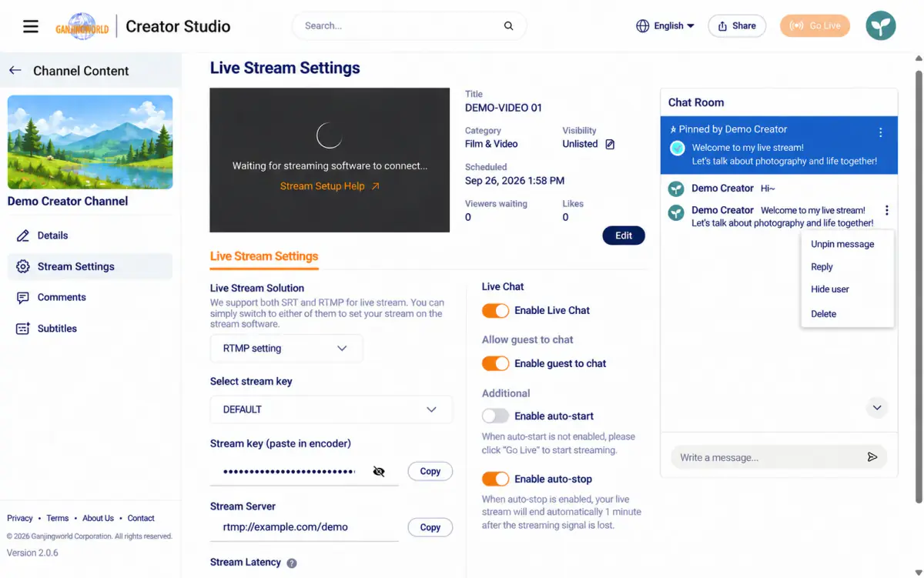Select Reply in the message menu

822,267
